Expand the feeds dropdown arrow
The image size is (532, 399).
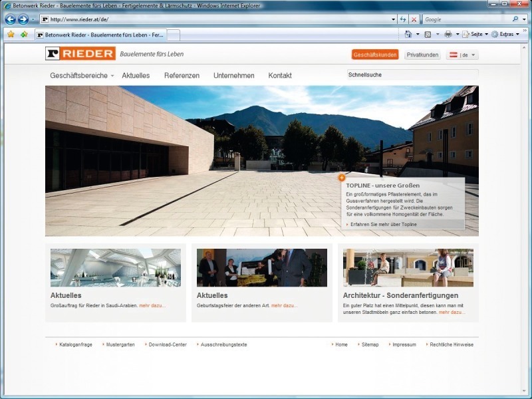438,35
